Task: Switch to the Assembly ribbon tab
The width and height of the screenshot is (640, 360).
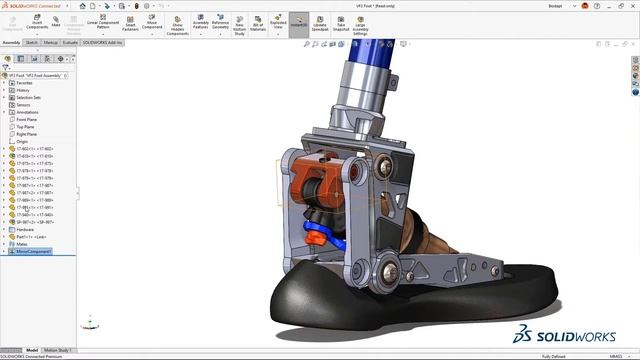Action: (x=11, y=42)
